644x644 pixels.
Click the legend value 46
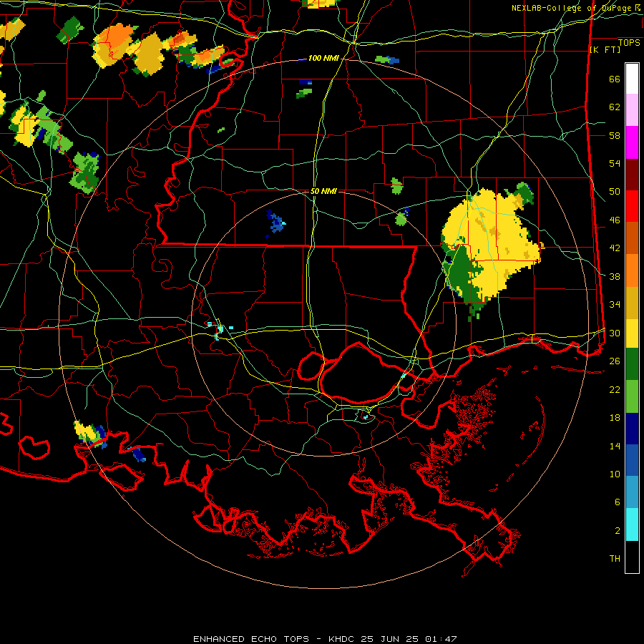coord(615,220)
